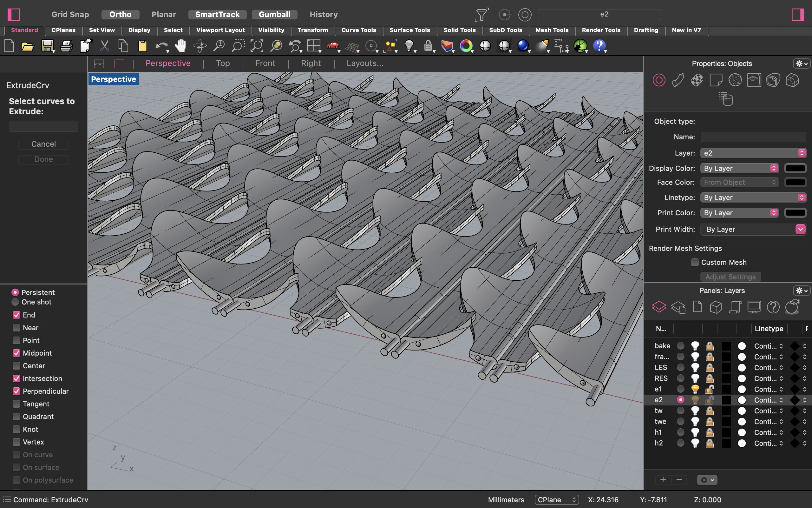Open Help with the question mark icon
Image resolution: width=812 pixels, height=508 pixels.
599,46
